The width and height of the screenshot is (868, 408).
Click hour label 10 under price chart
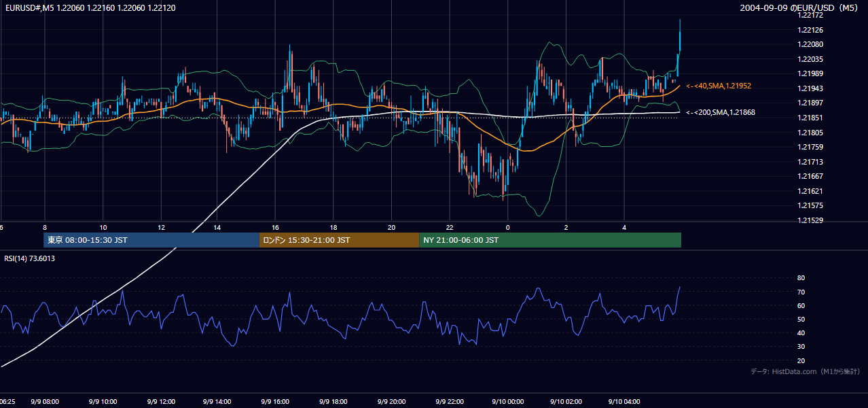pos(103,227)
